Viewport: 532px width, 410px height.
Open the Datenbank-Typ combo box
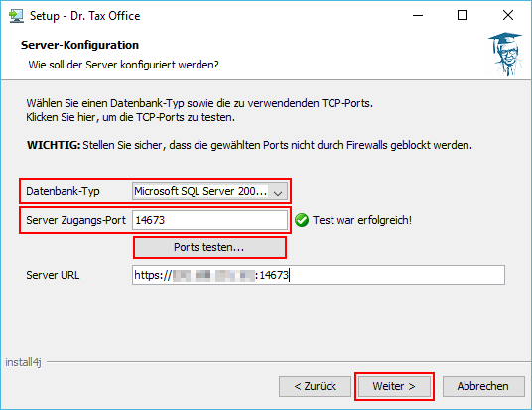tap(209, 191)
